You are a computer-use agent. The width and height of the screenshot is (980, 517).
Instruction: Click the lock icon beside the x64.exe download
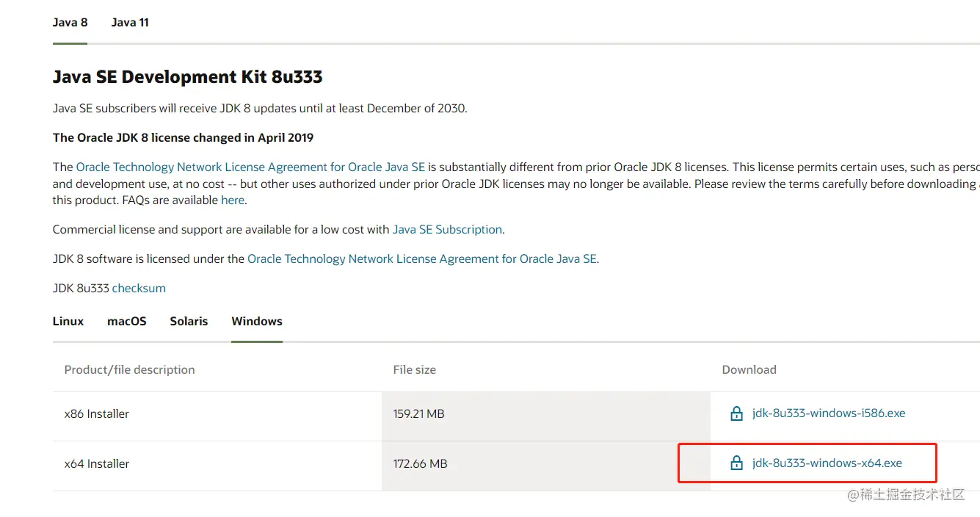pos(736,463)
